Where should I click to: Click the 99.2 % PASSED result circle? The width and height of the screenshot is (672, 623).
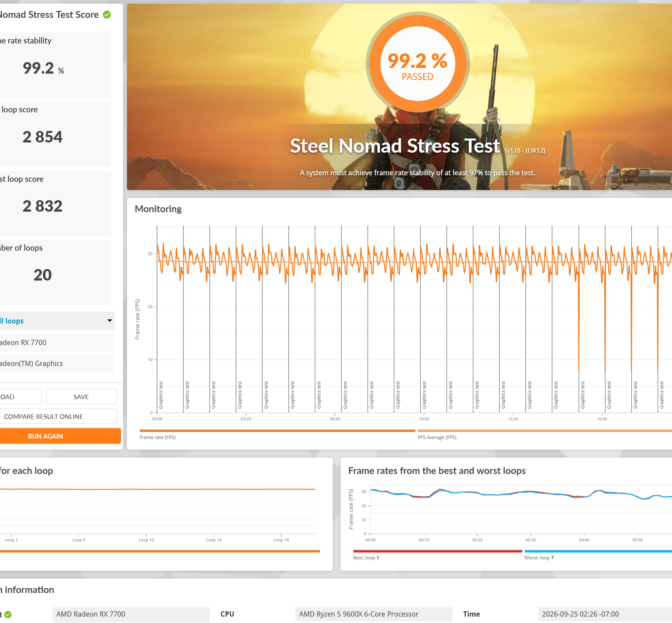click(418, 63)
